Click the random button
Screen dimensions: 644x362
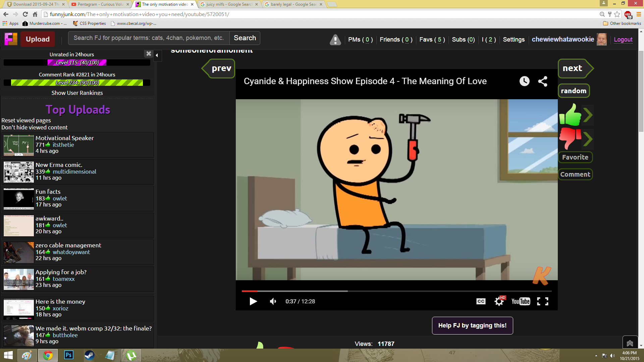click(x=574, y=91)
